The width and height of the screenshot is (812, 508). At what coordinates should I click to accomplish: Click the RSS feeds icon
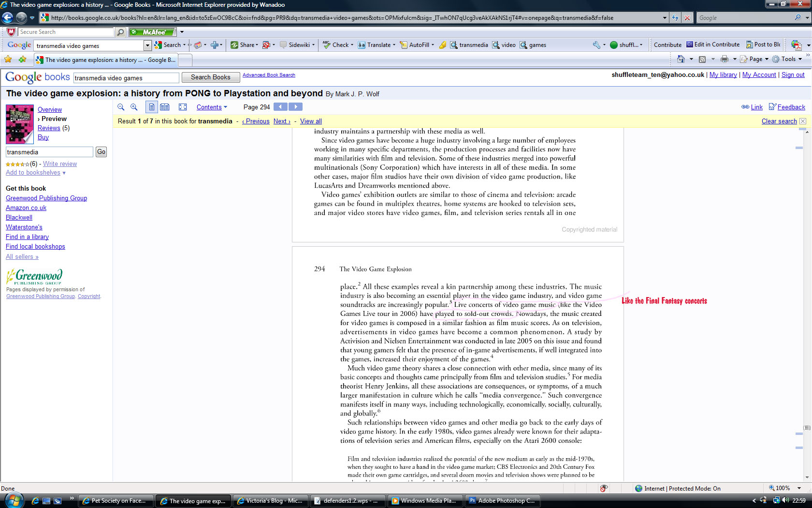coord(702,59)
